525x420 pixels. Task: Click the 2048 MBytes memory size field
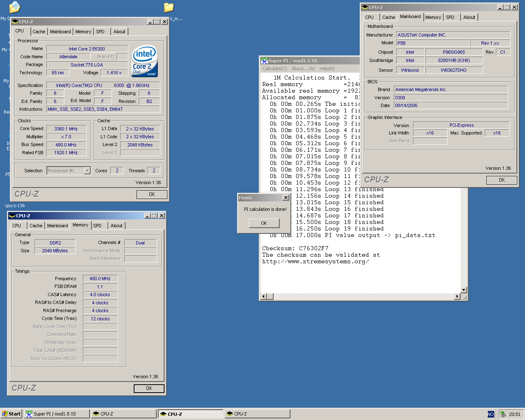[x=55, y=251]
